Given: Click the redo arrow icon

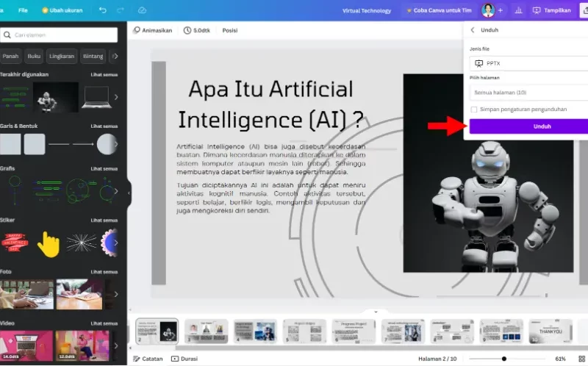Looking at the screenshot, I should tap(121, 10).
